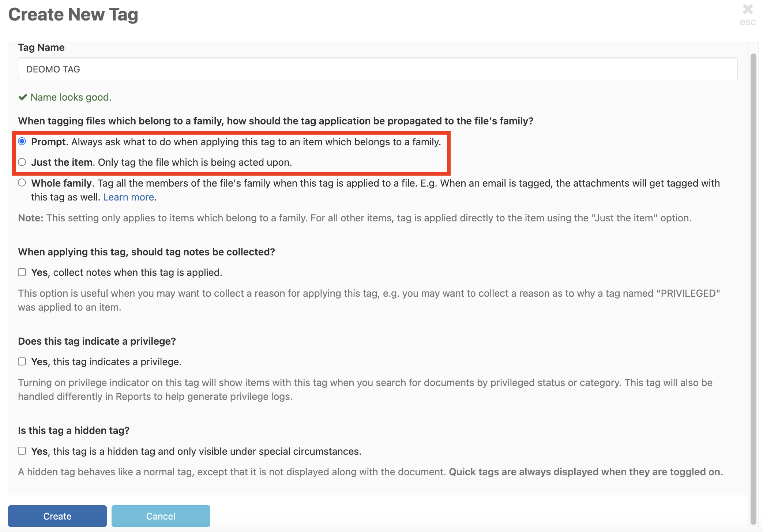Open the Learn more link
Screen dimensions: 763x532
128,197
